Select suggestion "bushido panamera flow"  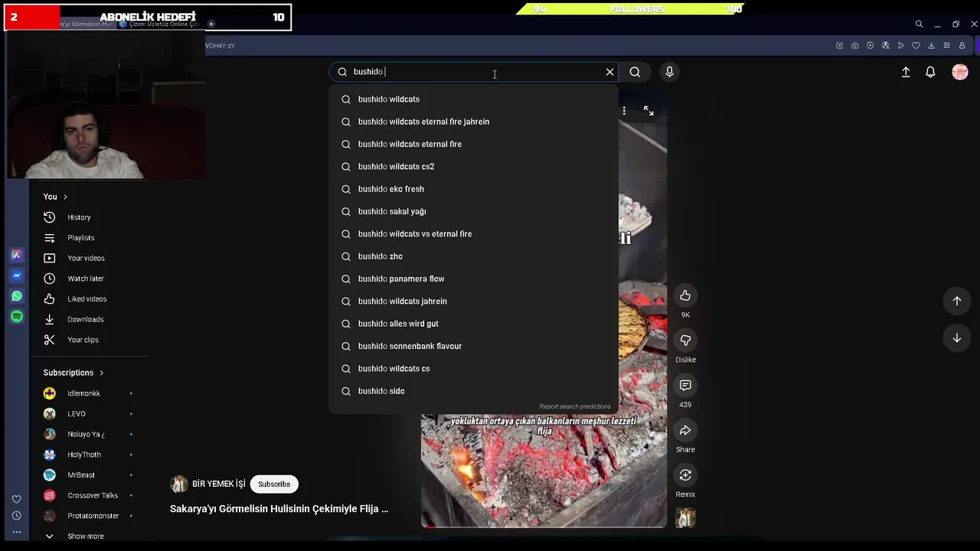pyautogui.click(x=473, y=279)
